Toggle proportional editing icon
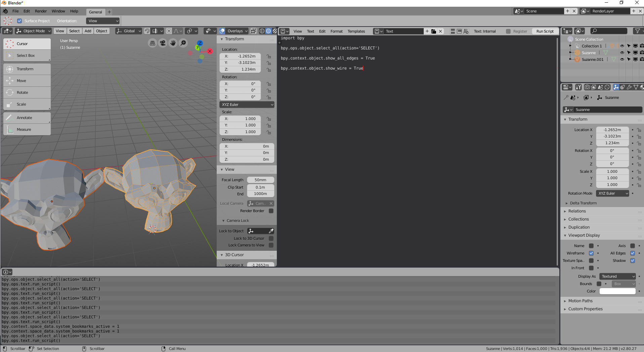This screenshot has width=644, height=352. 169,31
